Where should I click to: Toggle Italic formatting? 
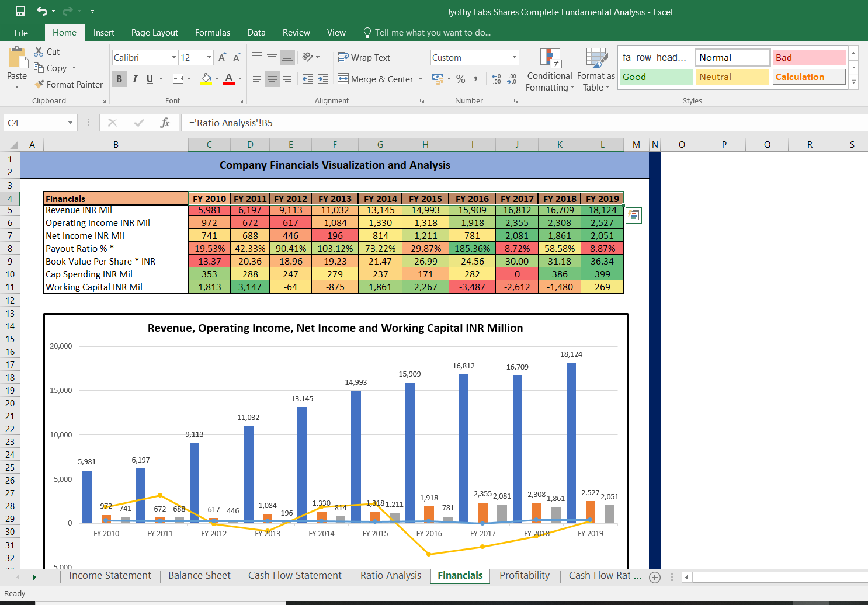[x=135, y=79]
